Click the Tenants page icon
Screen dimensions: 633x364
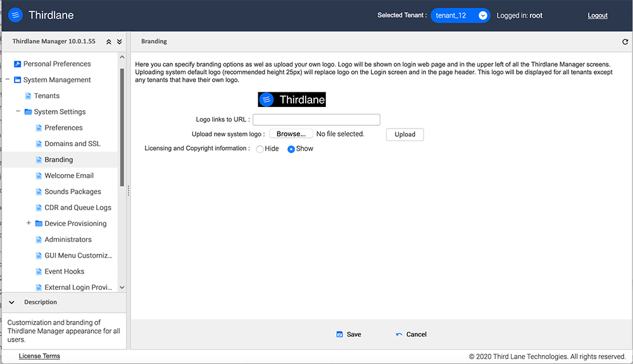[28, 96]
